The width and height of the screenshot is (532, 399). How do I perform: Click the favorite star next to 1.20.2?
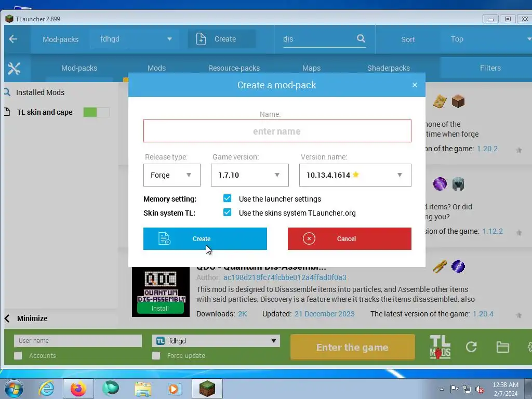click(519, 150)
